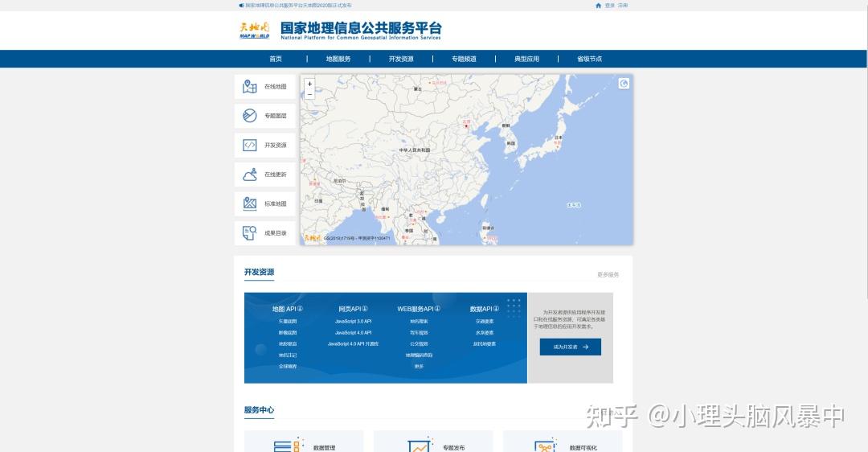Open 地图服务 navigation menu item
This screenshot has width=868, height=452.
coord(338,59)
